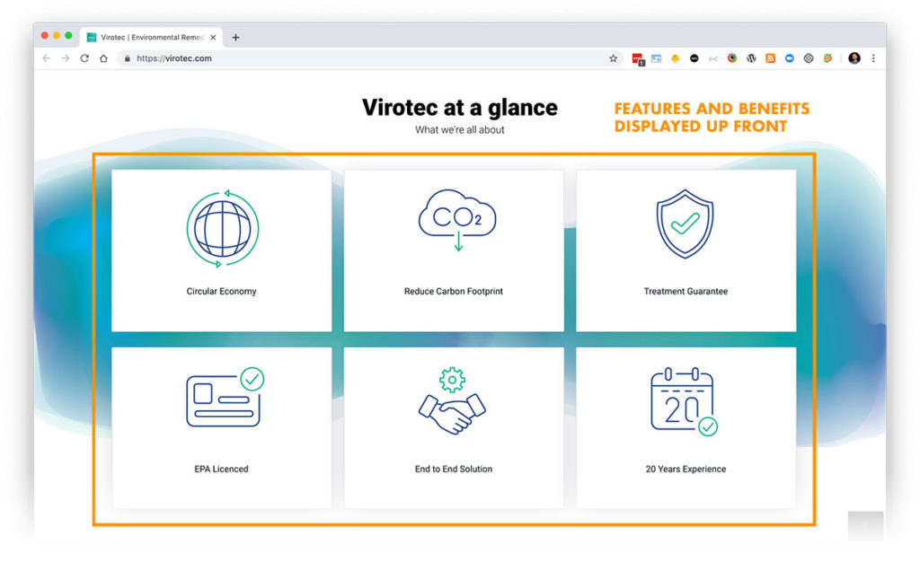Open the WordPress extension icon

click(x=752, y=58)
